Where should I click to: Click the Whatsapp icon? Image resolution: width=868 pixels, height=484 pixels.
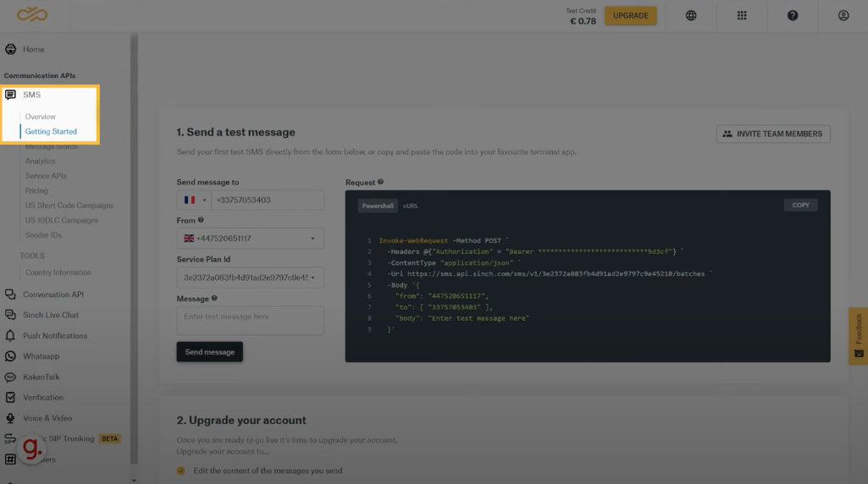coord(10,356)
